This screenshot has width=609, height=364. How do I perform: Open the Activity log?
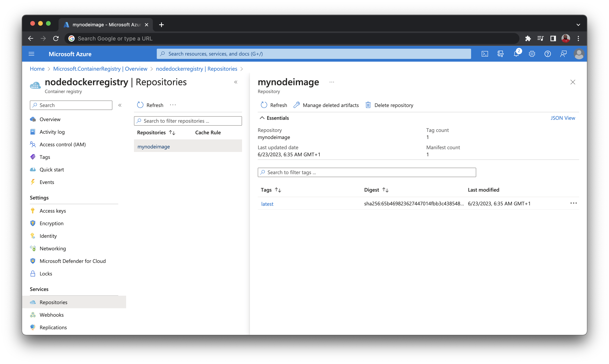(52, 132)
